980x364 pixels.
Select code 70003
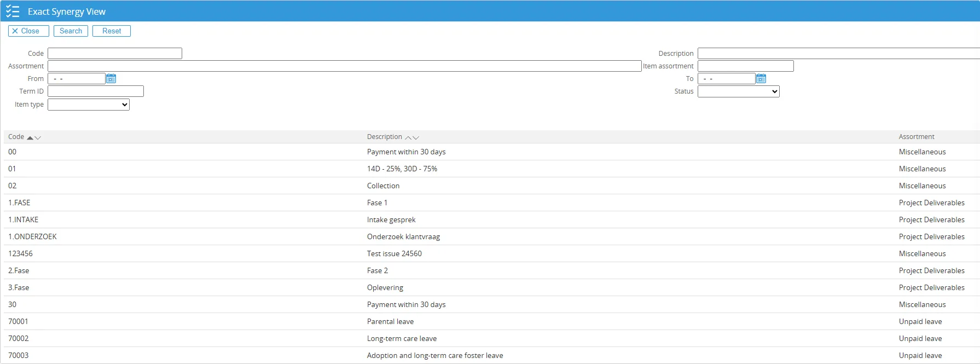[19, 356]
